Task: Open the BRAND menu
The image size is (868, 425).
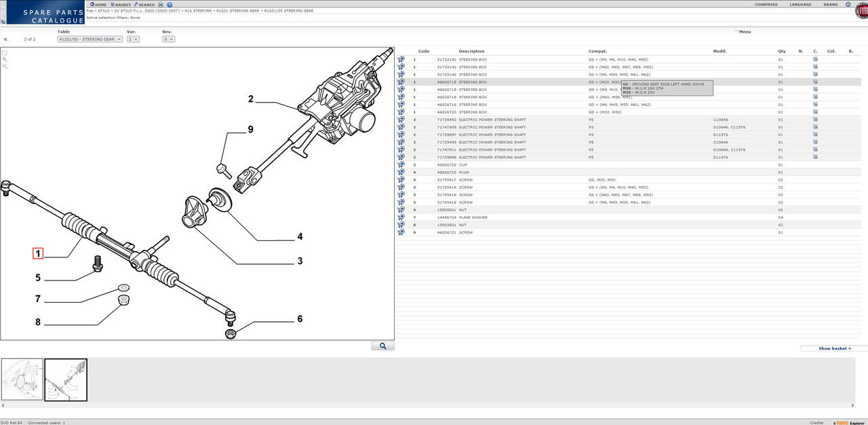Action: click(831, 4)
